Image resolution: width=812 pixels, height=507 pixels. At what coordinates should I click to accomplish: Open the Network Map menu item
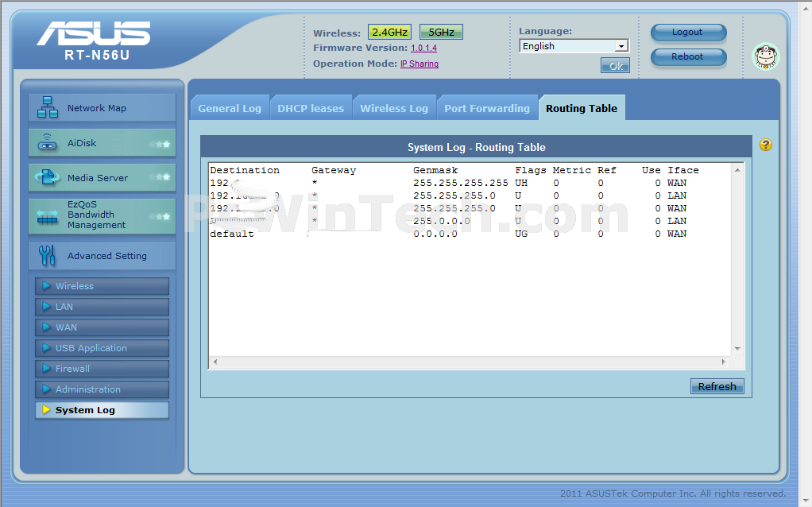tap(102, 108)
